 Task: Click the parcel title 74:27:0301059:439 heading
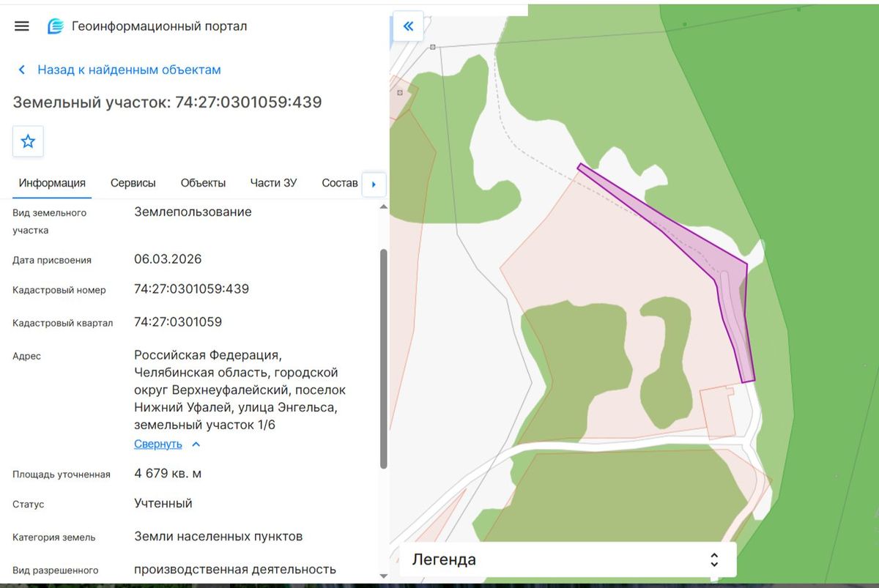[x=167, y=102]
